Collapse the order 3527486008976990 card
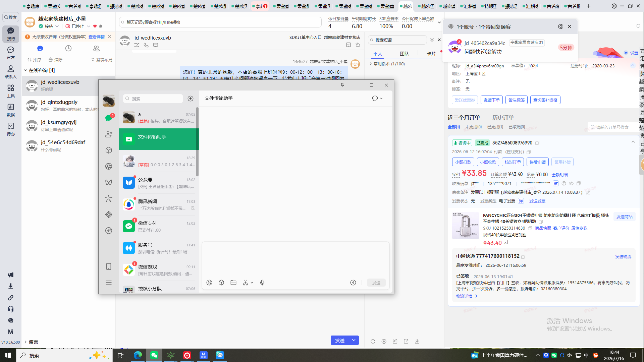Viewport: 644px width, 362px height. tap(633, 142)
